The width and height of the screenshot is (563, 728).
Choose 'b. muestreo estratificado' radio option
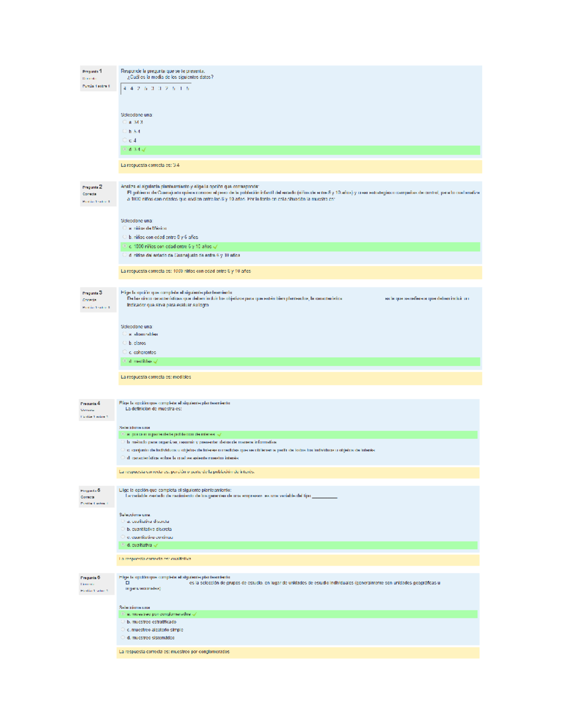123,622
